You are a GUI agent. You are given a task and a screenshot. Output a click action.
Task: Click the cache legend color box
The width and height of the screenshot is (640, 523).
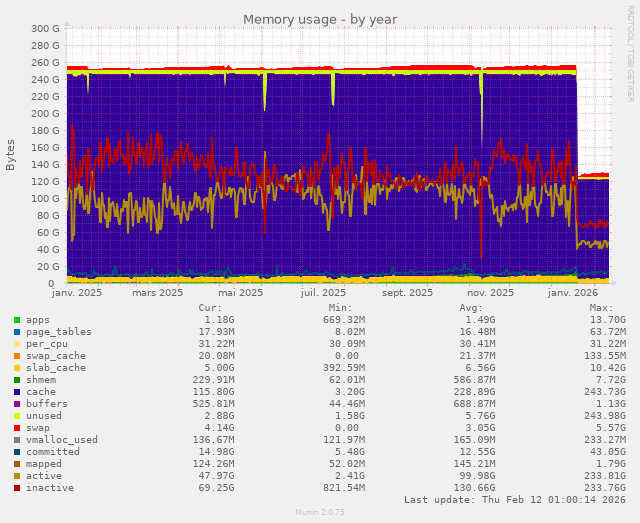pyautogui.click(x=16, y=392)
